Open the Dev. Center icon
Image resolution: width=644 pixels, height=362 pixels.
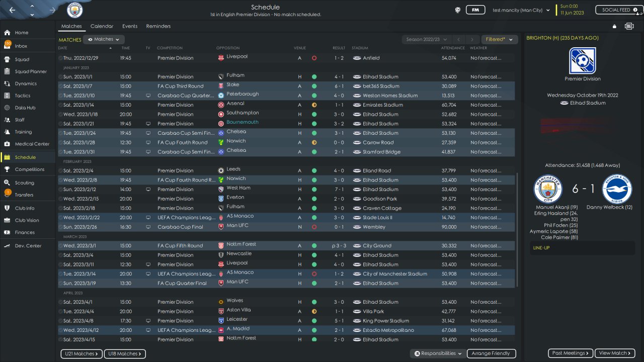pos(7,246)
